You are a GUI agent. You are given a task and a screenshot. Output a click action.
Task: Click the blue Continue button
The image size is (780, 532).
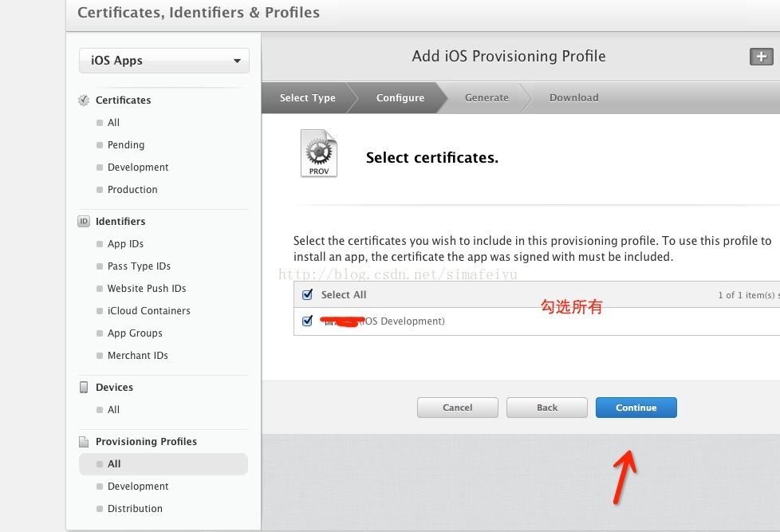[636, 408]
